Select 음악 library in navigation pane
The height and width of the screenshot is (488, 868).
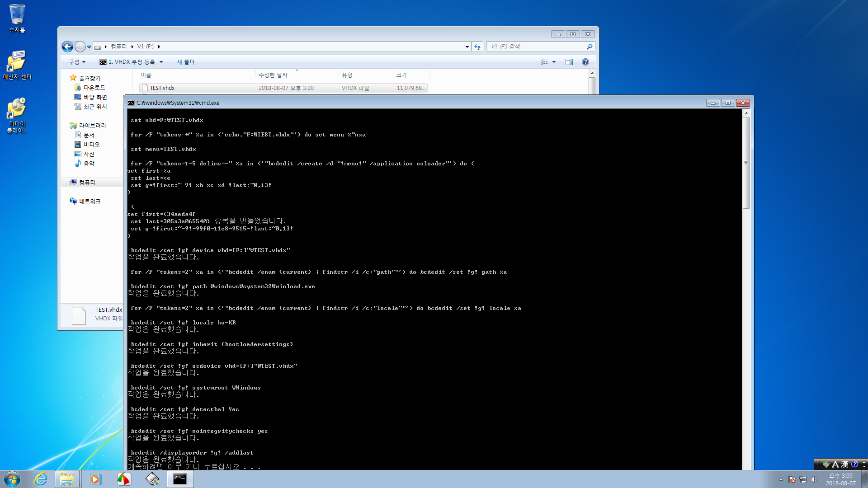tap(84, 163)
